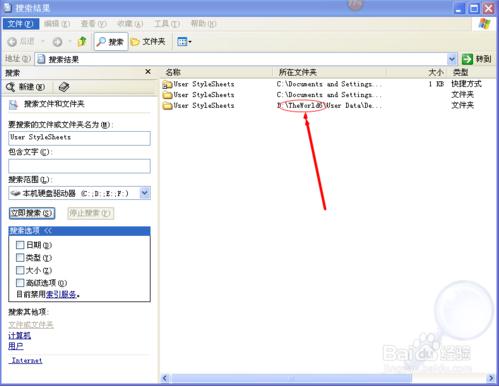Enable the Size (大小) checkbox
Image resolution: width=499 pixels, height=387 pixels.
point(20,270)
